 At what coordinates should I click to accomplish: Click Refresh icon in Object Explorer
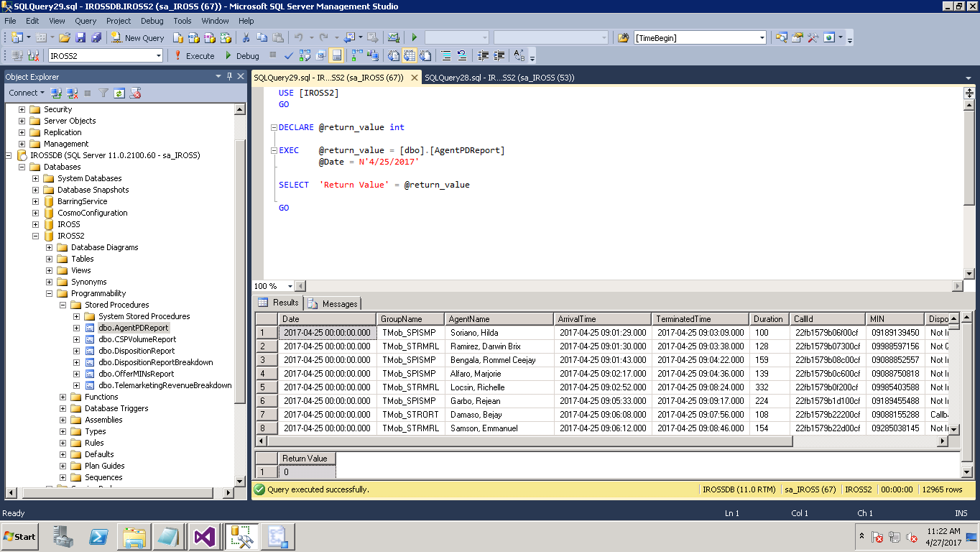(x=119, y=93)
